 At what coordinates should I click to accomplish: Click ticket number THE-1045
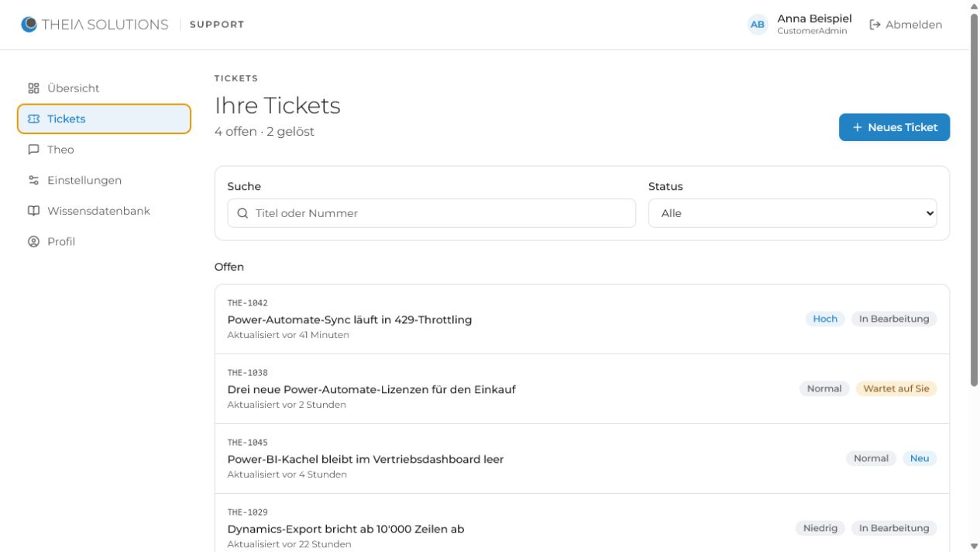(x=247, y=443)
